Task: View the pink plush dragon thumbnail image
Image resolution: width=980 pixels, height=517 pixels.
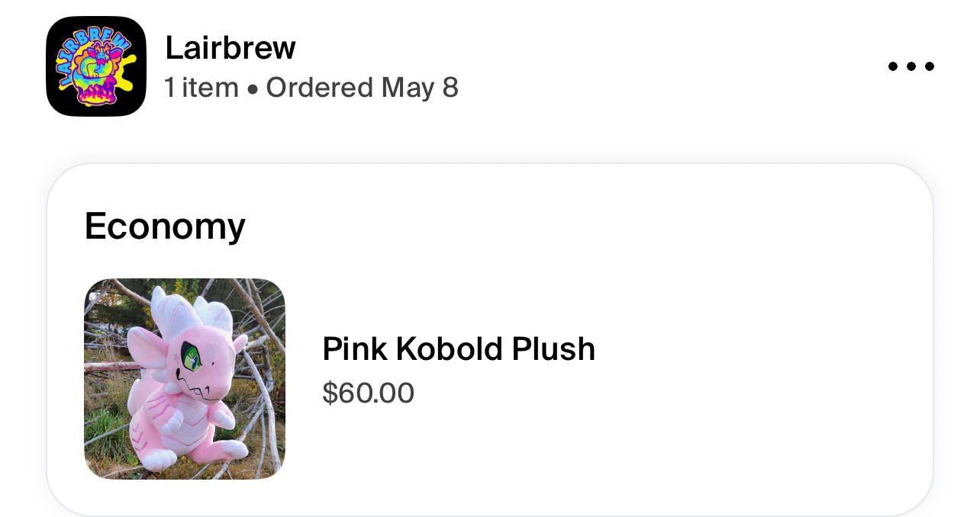Action: pos(185,379)
